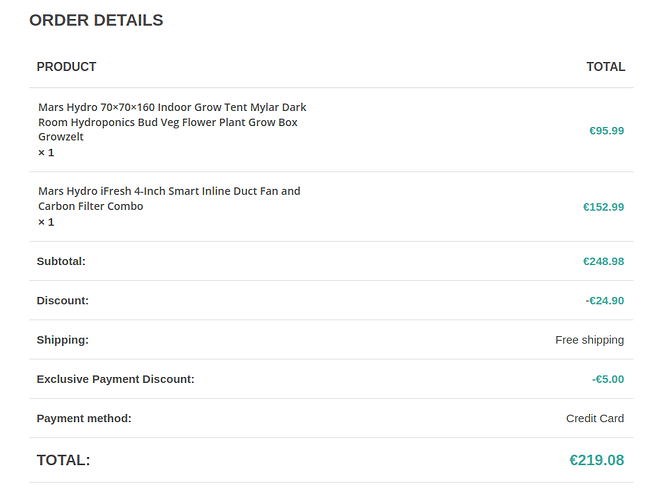
Task: Click the €248.98 subtotal amount
Action: point(603,261)
